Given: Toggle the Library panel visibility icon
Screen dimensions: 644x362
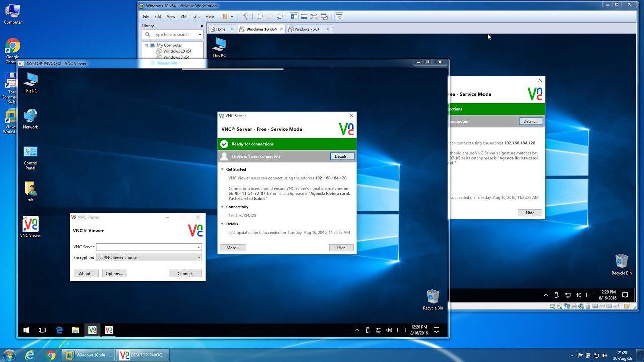Looking at the screenshot, I should pyautogui.click(x=294, y=16).
